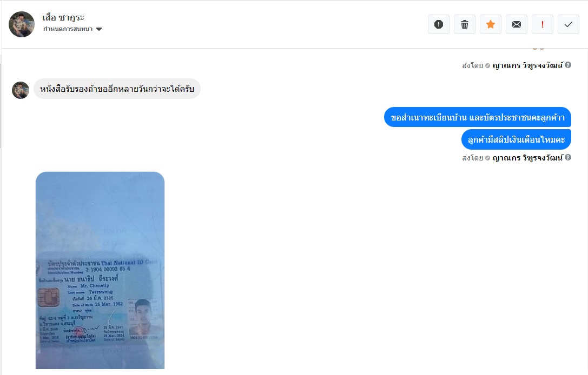Mark conversation unread with envelope icon

pos(517,24)
